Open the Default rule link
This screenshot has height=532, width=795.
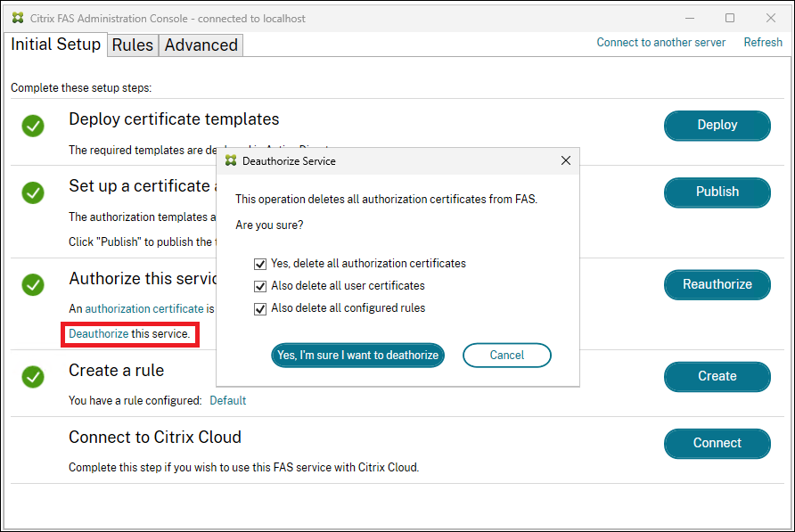(x=227, y=400)
